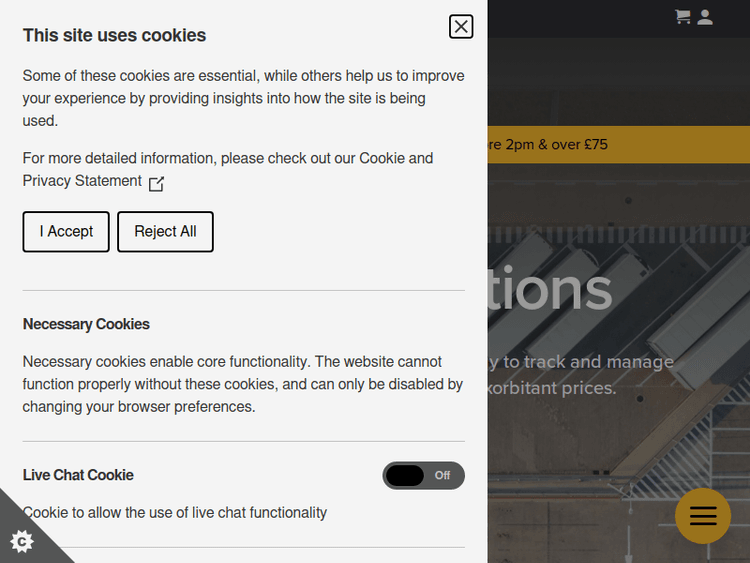
Task: Click the "This site uses cookies" heading
Action: pyautogui.click(x=114, y=35)
